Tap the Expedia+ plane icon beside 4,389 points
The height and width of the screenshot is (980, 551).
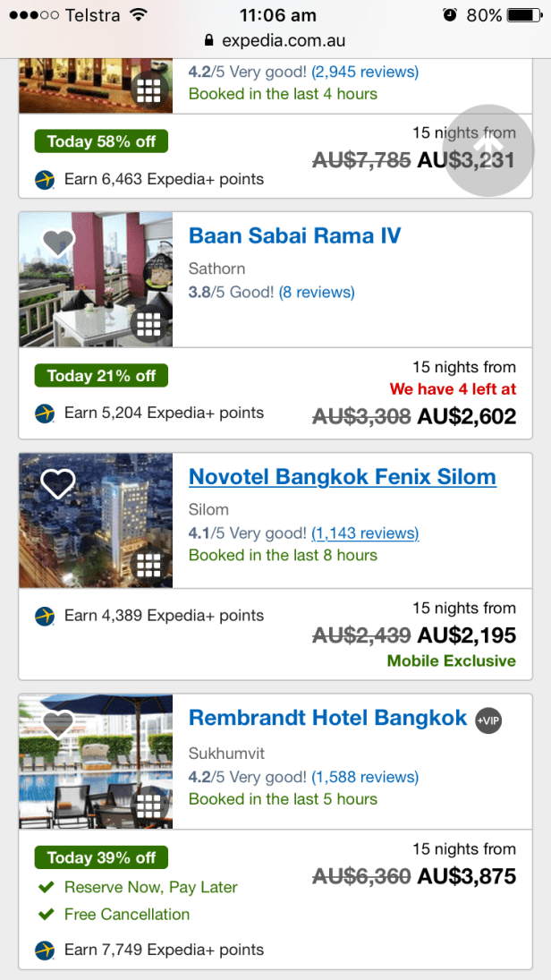pos(45,616)
